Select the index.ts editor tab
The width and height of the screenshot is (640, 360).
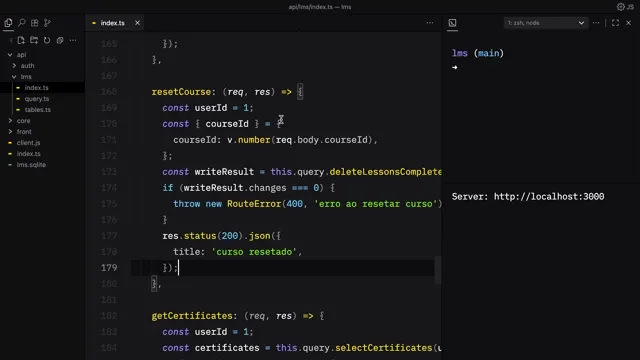(x=113, y=23)
